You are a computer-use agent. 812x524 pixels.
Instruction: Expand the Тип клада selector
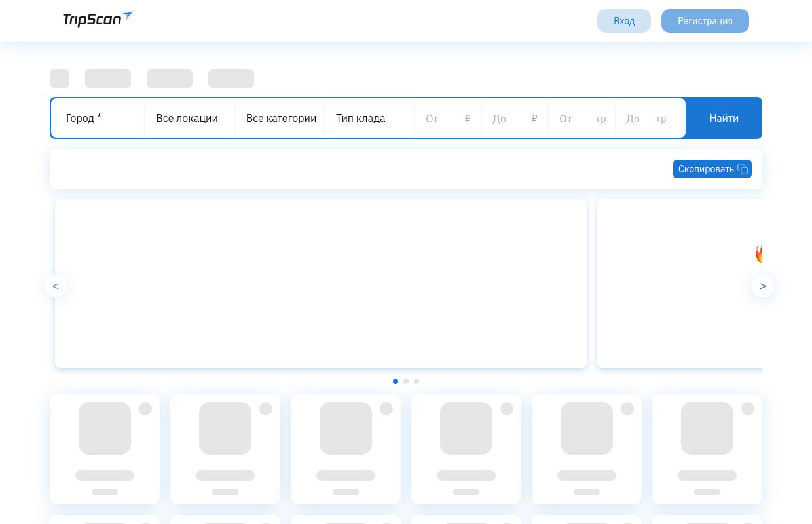[x=369, y=119]
